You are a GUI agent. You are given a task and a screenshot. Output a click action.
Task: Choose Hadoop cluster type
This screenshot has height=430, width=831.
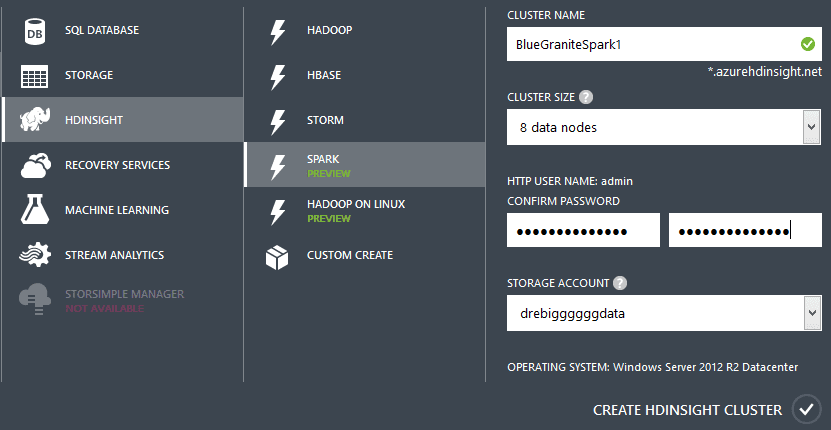(365, 30)
